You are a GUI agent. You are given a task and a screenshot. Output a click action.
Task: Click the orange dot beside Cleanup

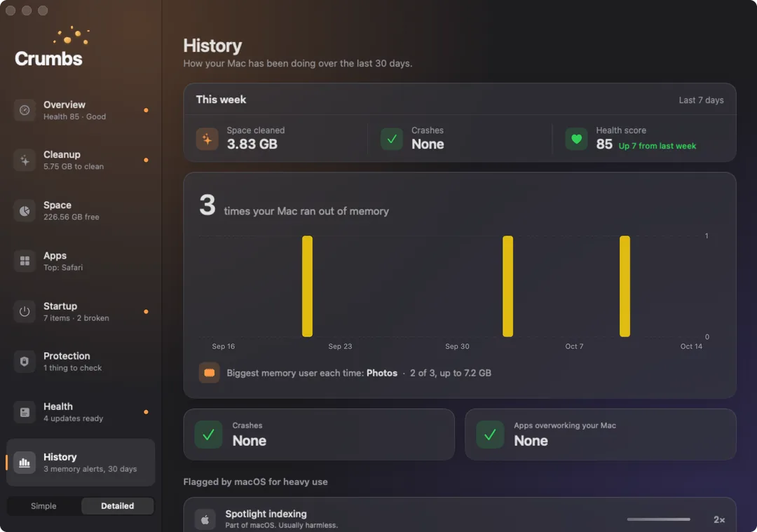(146, 160)
